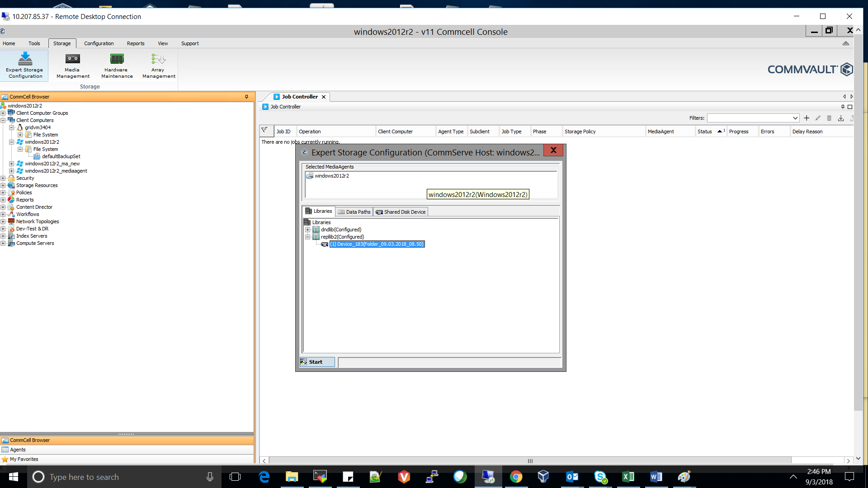Collapse the replib2(Configured) library node
Viewport: 868px width, 488px height.
[x=308, y=237]
